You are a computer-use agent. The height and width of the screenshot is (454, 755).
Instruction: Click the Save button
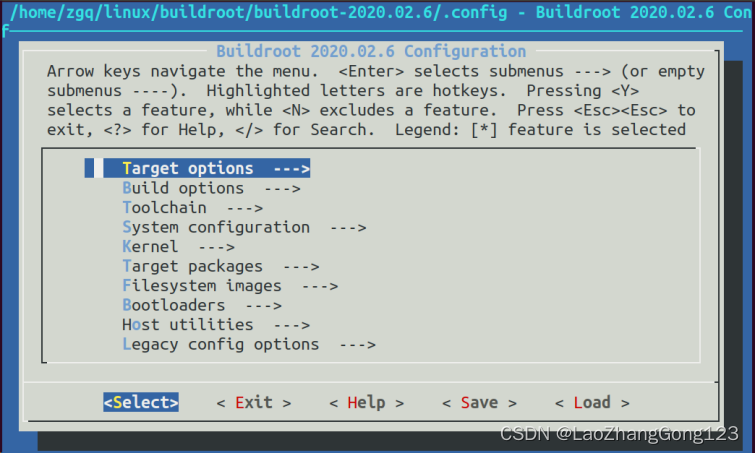point(480,402)
